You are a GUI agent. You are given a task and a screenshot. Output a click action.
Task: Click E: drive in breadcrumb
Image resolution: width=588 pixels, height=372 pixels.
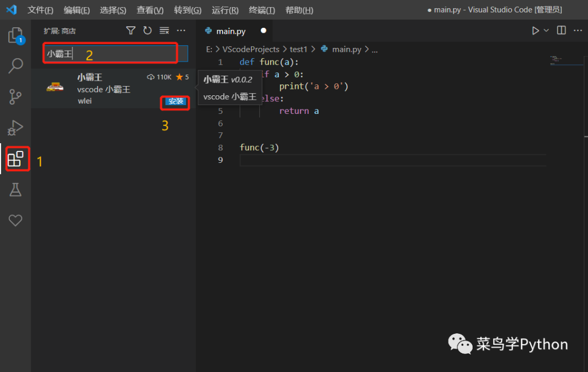pyautogui.click(x=209, y=49)
